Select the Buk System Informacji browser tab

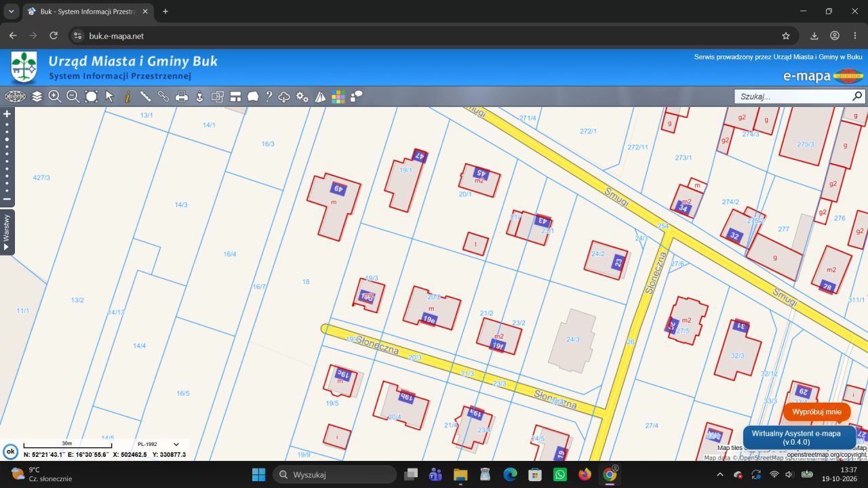pos(88,12)
